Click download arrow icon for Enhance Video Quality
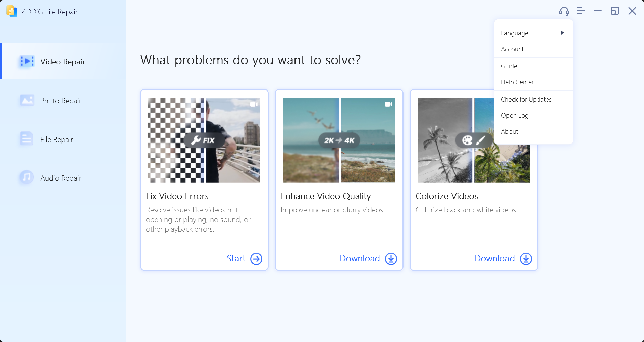Viewport: 644px width, 342px height. click(x=391, y=259)
